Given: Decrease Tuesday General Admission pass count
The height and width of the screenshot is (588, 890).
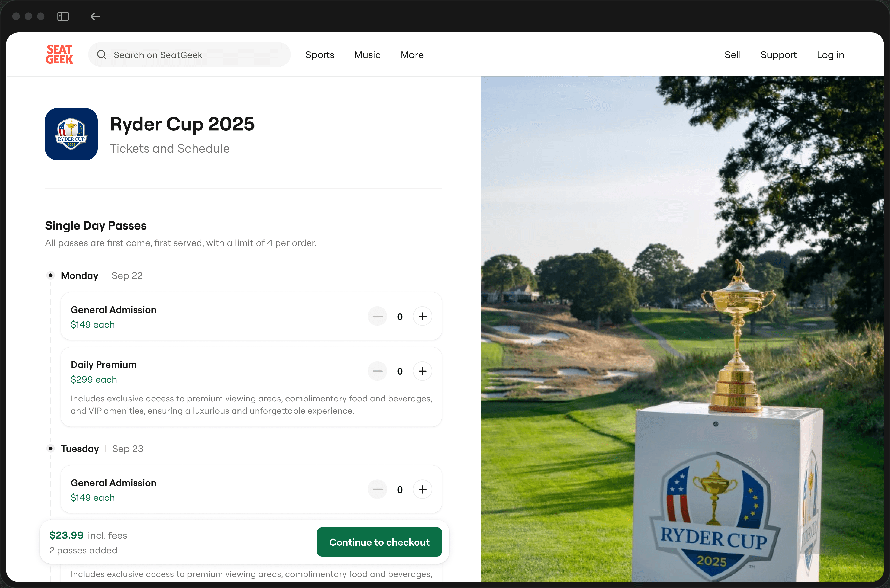Looking at the screenshot, I should [377, 489].
